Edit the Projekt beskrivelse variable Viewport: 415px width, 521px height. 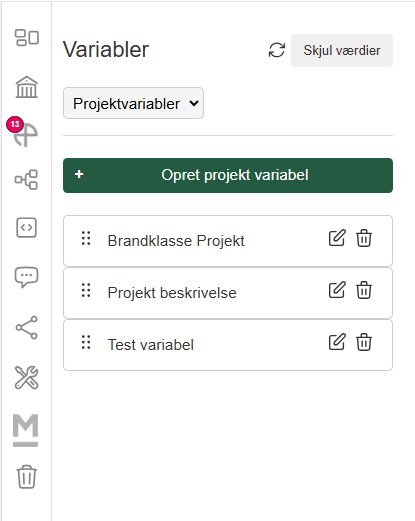coord(337,290)
